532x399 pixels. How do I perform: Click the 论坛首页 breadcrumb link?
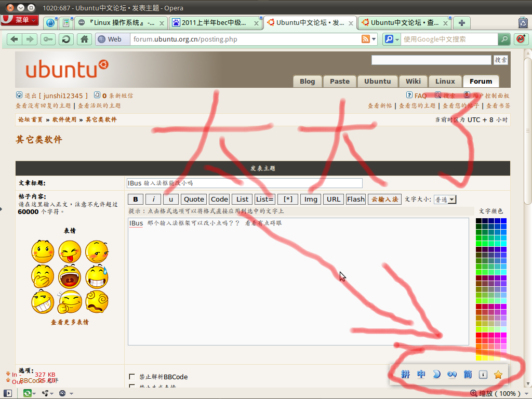[30, 120]
